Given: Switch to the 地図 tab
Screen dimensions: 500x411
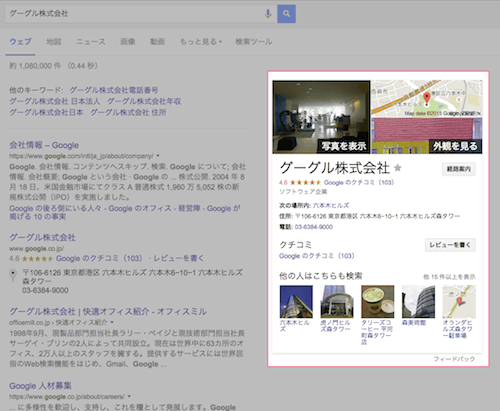Looking at the screenshot, I should point(54,42).
